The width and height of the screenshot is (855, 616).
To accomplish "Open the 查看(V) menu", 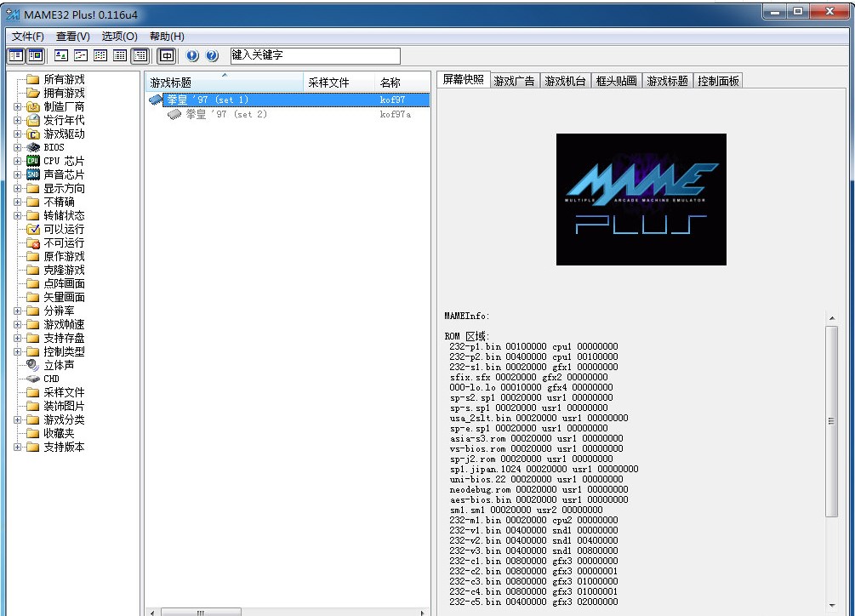I will click(x=72, y=37).
